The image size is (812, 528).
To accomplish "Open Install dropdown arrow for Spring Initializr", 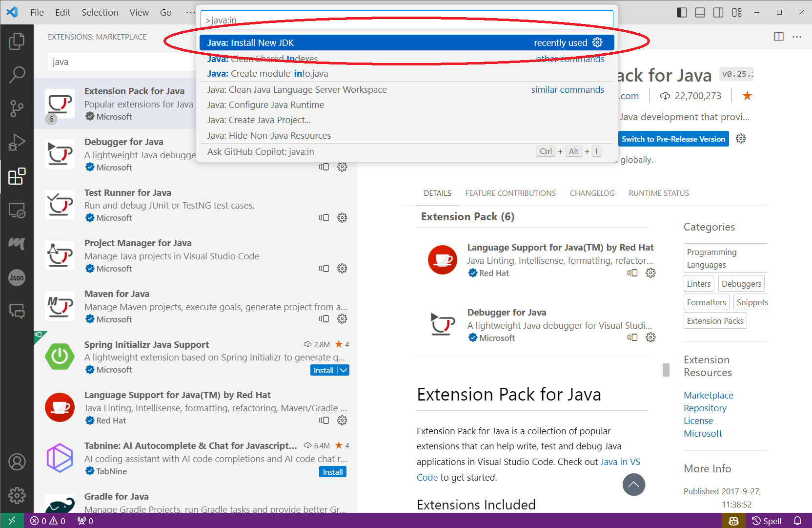I will (x=344, y=370).
